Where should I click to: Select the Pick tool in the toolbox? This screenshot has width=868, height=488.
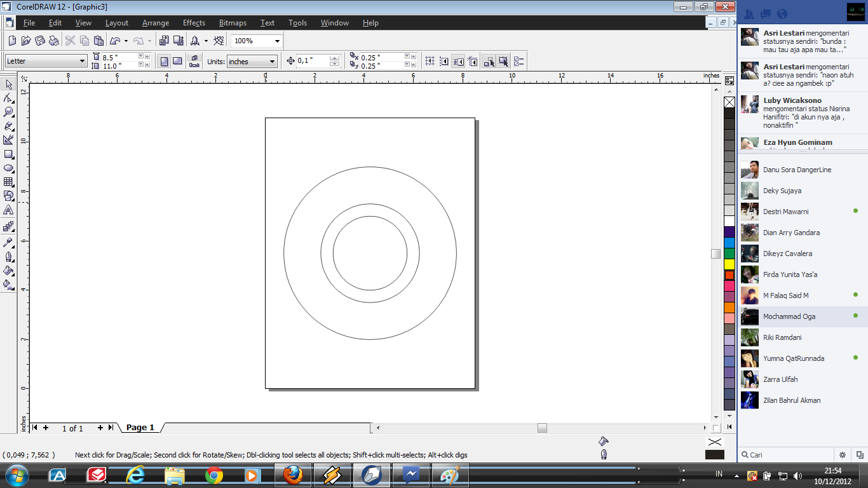coord(9,85)
